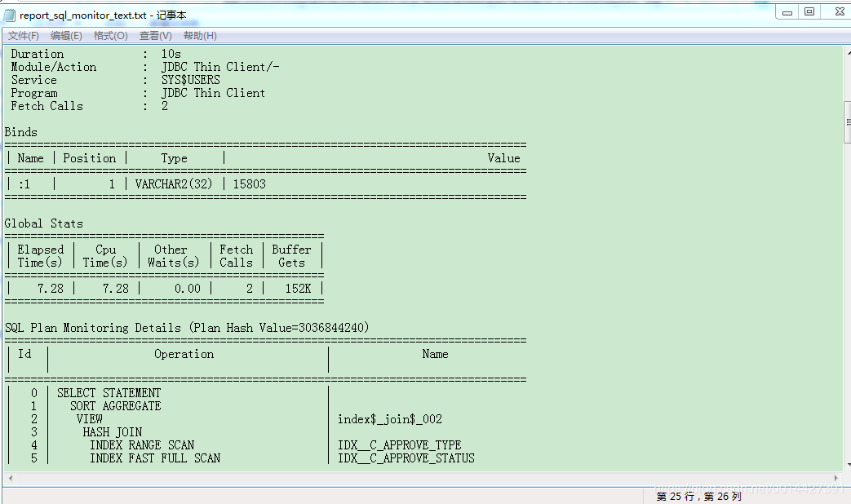Viewport: 851px width, 504px height.
Task: Click the 'VARCHAR2(32)' type cell
Action: 174,184
